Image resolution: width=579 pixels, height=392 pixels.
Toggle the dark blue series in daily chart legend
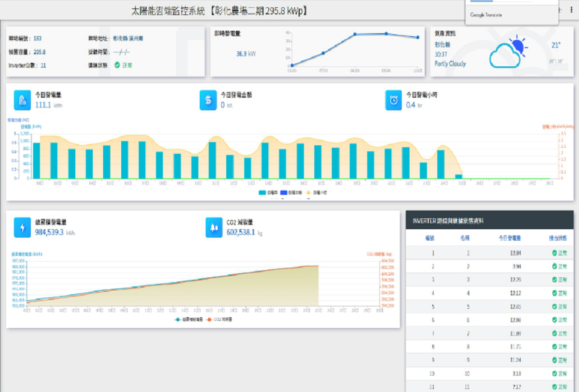[292, 192]
